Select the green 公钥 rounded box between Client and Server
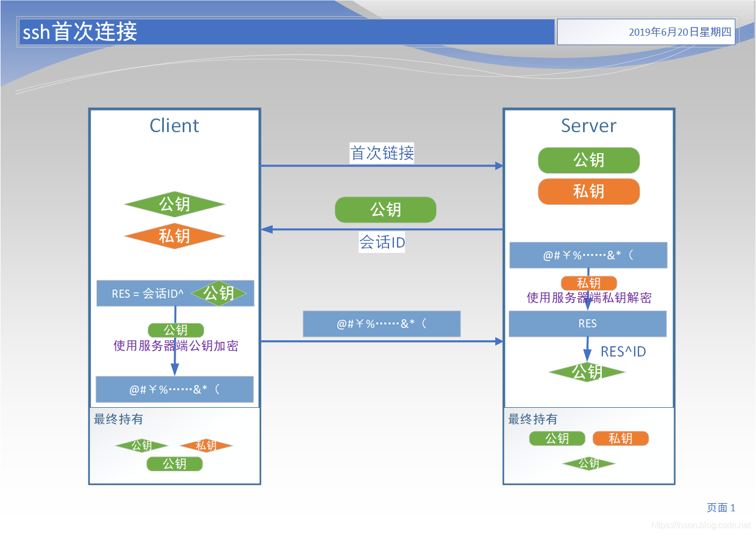The height and width of the screenshot is (535, 756). 386,210
